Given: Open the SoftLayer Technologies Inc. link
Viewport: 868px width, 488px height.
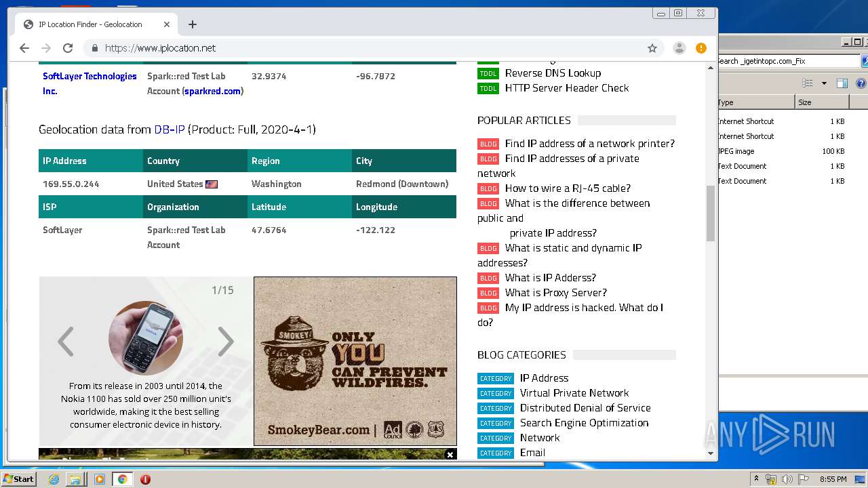Looking at the screenshot, I should 90,83.
